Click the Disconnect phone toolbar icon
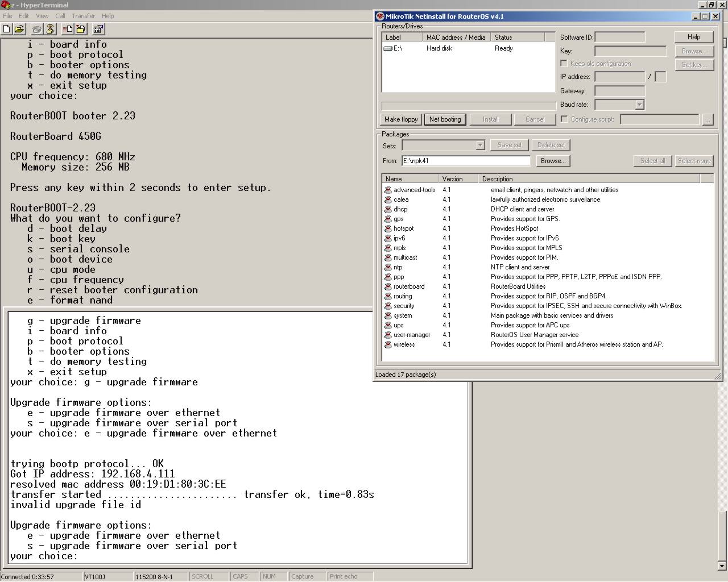The height and width of the screenshot is (582, 728). pos(50,29)
